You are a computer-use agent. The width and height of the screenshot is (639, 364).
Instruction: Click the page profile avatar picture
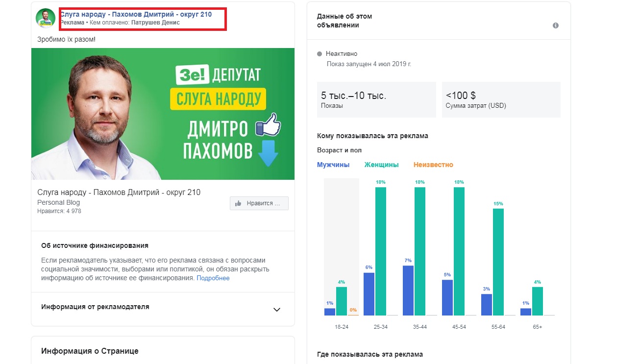pos(46,18)
